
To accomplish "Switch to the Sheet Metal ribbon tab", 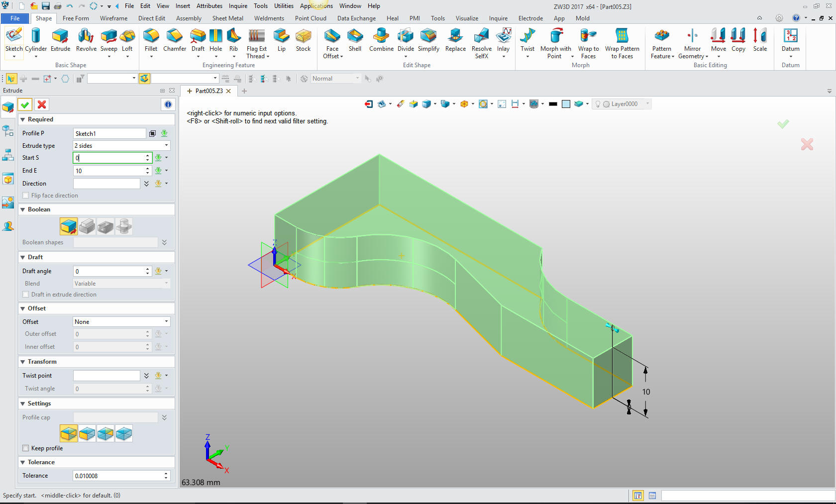I will click(x=227, y=18).
